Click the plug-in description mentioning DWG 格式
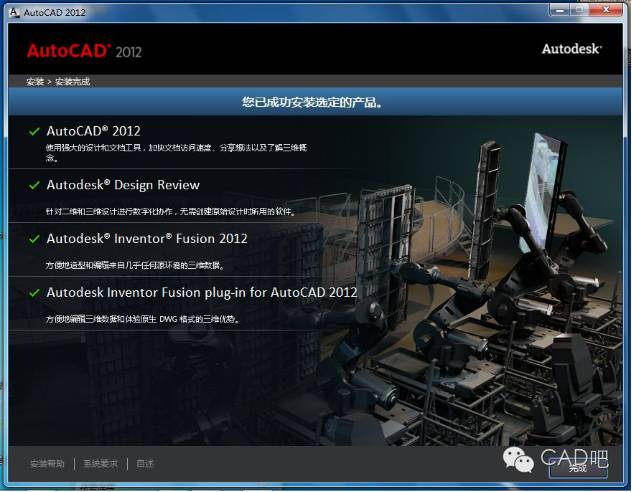The width and height of the screenshot is (632, 492). point(143,319)
